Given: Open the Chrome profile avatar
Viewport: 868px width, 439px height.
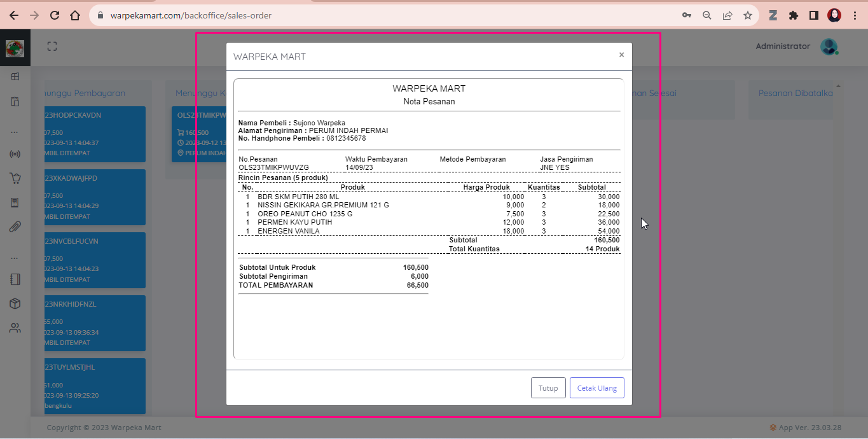Looking at the screenshot, I should (834, 15).
